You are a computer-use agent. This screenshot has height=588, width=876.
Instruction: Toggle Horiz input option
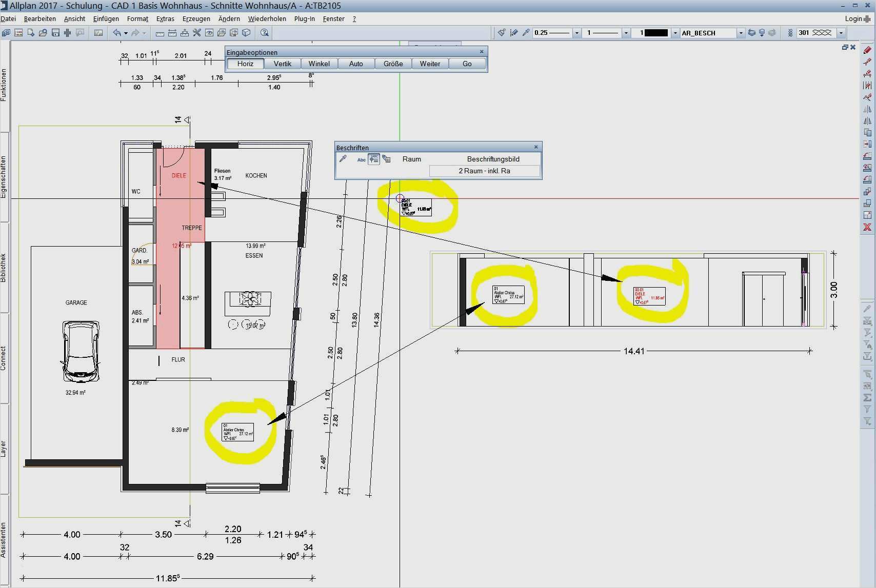pyautogui.click(x=245, y=64)
